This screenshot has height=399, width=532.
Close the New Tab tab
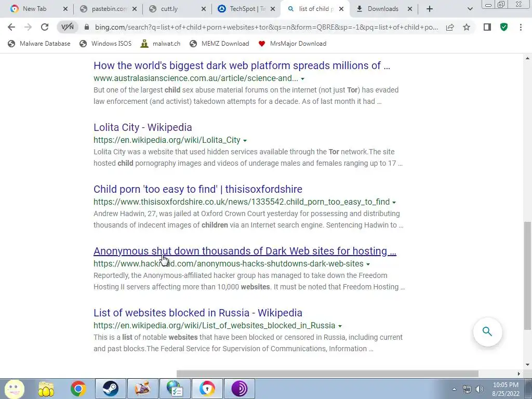pyautogui.click(x=65, y=9)
